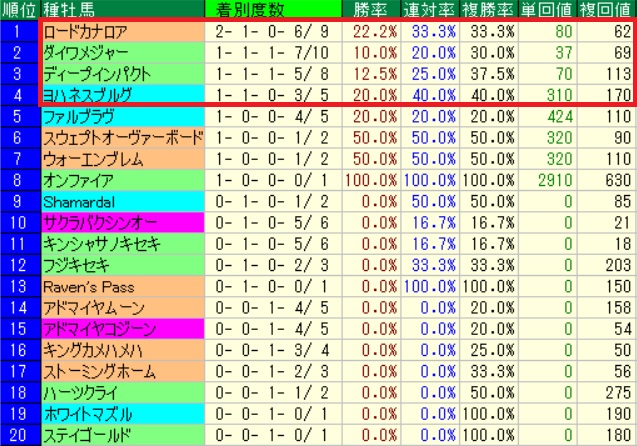Click rank number 13 cell
This screenshot has height=446, width=637.
tap(20, 286)
